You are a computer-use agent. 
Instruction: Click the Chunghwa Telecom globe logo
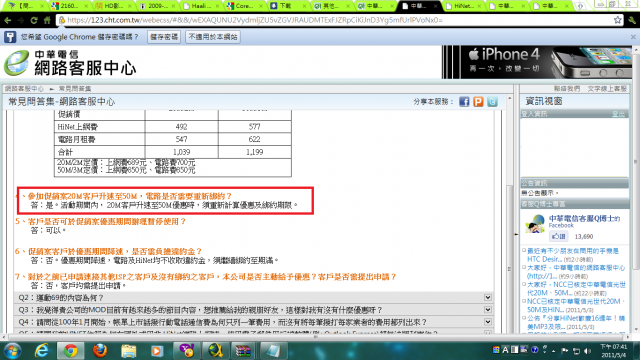pos(16,62)
